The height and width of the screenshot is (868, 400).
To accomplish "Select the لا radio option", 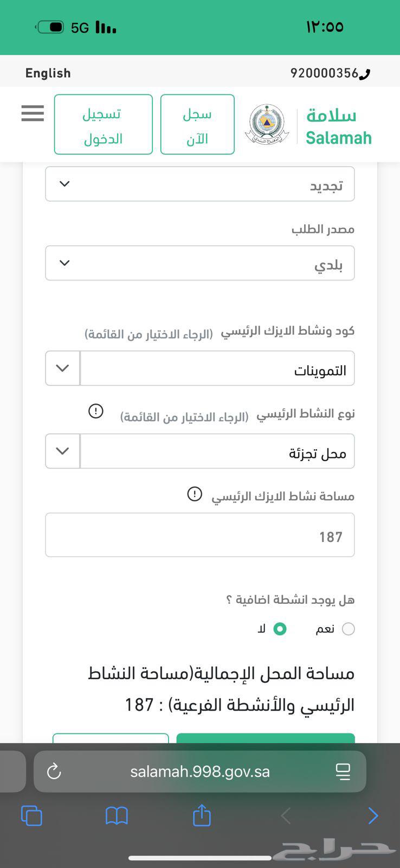I will coord(280,629).
